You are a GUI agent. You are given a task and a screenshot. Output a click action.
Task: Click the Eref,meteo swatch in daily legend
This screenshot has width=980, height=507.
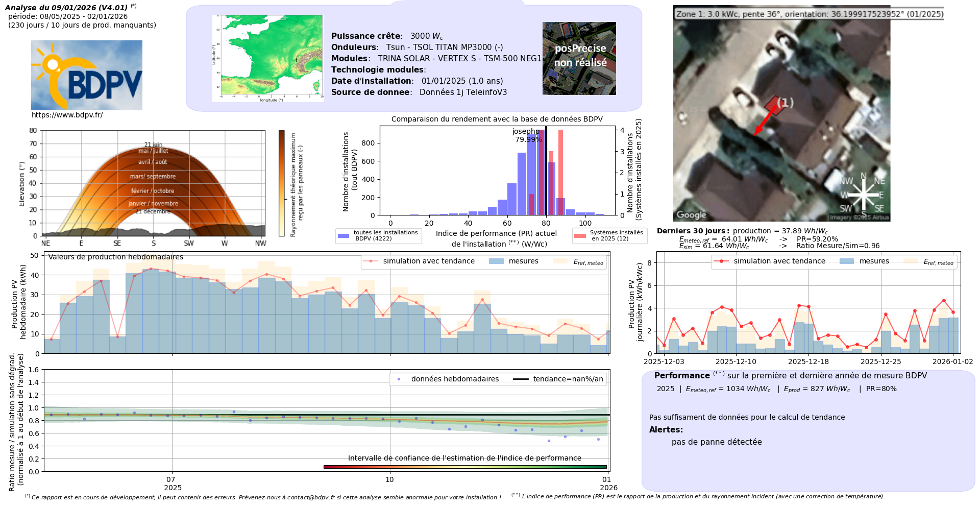[x=911, y=261]
